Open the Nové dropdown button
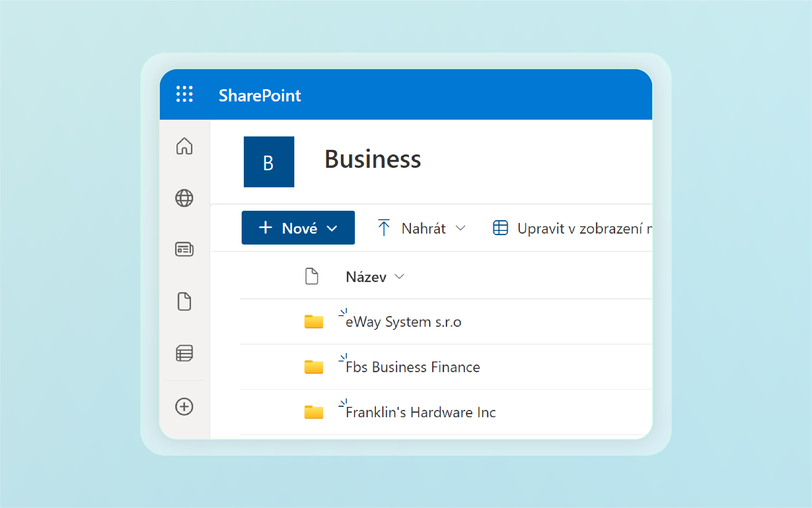 298,228
